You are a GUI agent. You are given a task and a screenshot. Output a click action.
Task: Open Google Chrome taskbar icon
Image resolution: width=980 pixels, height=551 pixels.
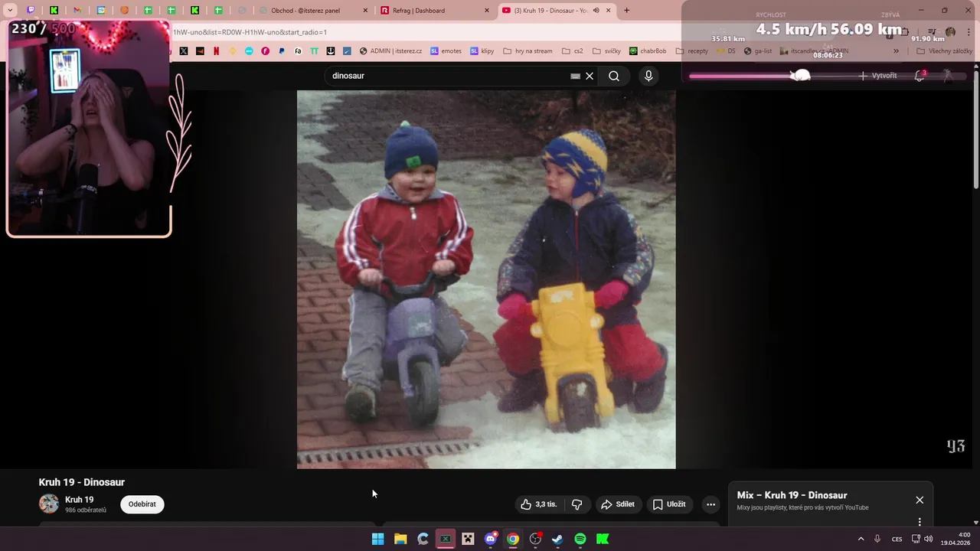coord(513,539)
